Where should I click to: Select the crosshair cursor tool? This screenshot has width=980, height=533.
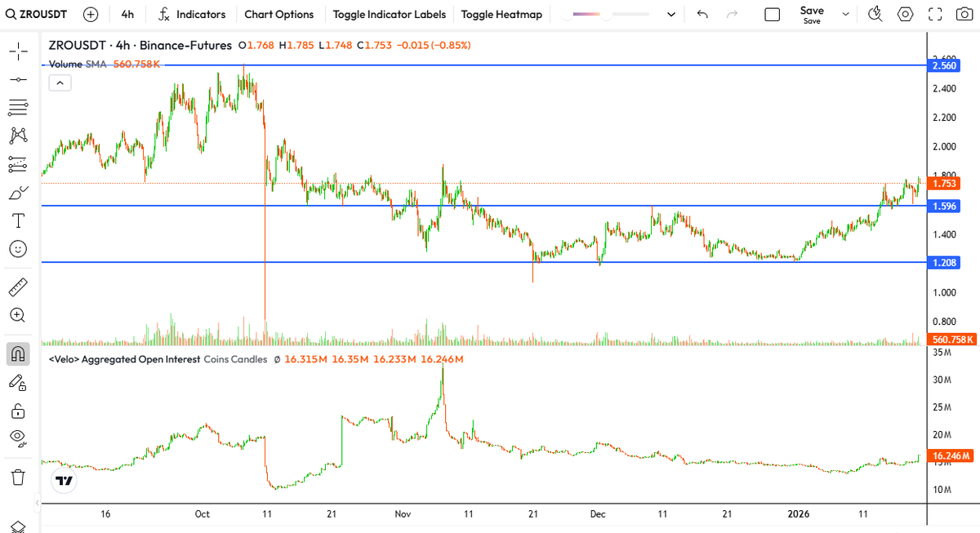pyautogui.click(x=18, y=51)
